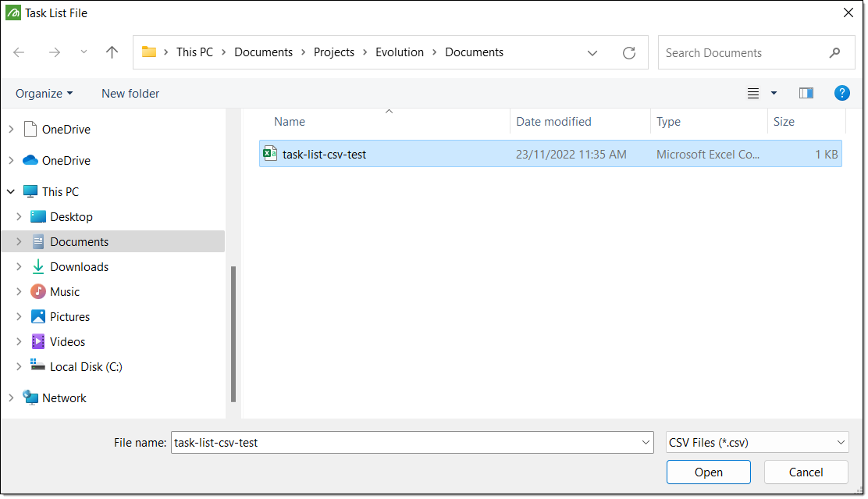Screen dimensions: 868x499
Task: Click the Open button
Action: [708, 472]
